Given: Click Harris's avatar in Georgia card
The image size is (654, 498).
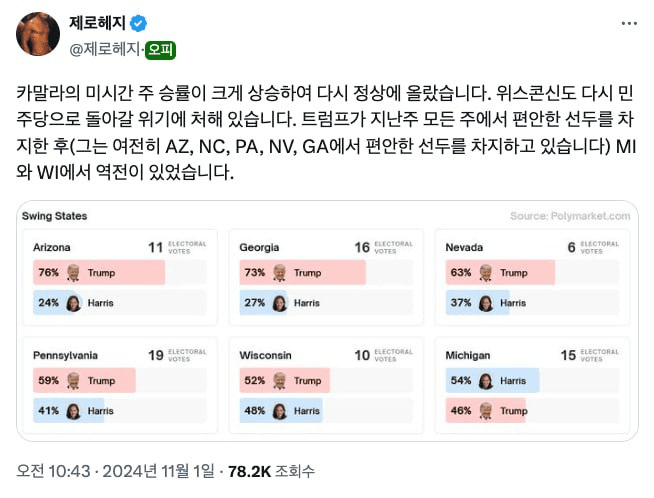Looking at the screenshot, I should (279, 303).
